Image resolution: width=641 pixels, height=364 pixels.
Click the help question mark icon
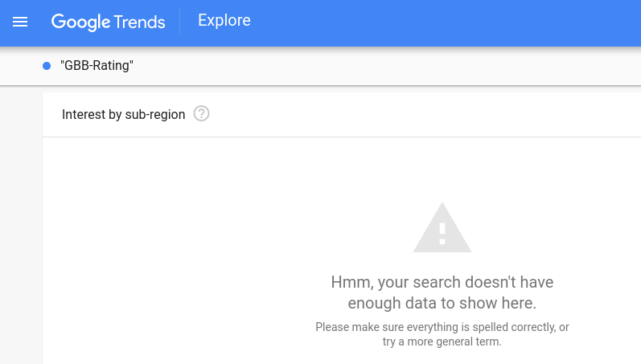coord(202,114)
